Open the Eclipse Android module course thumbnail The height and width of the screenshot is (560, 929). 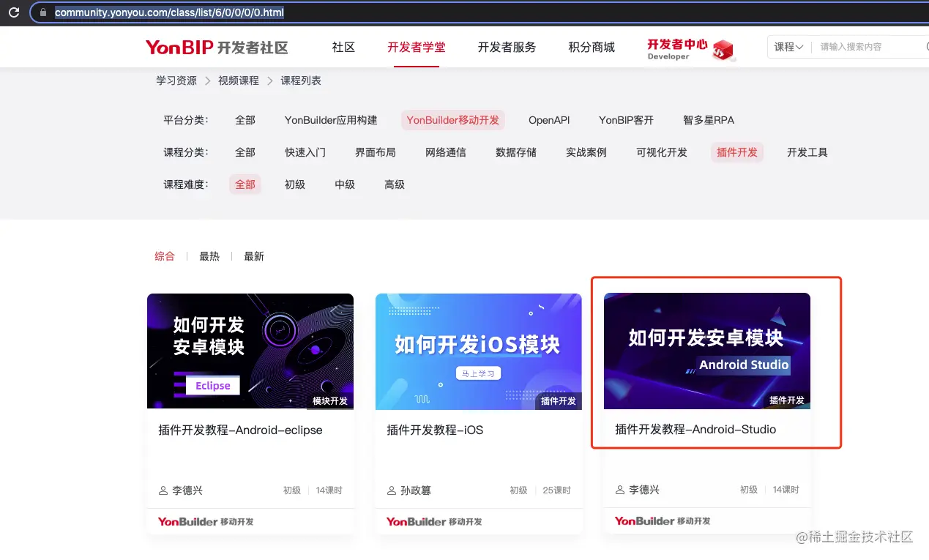(250, 351)
